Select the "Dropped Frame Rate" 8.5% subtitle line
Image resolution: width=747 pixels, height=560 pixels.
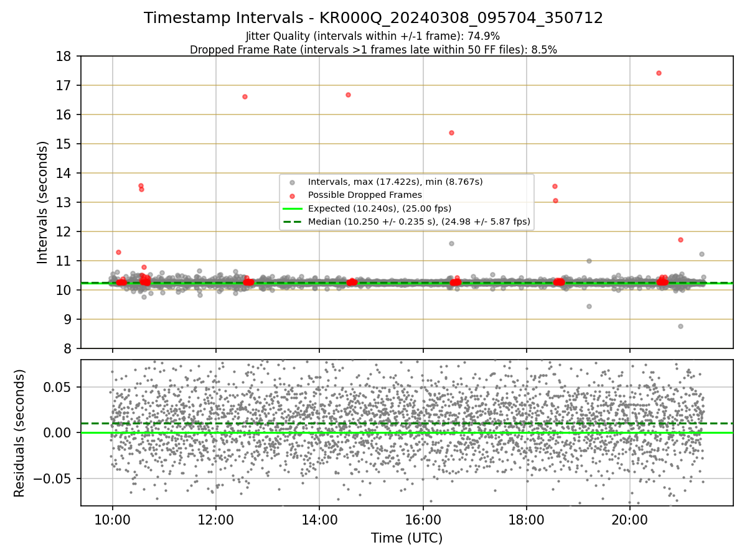(x=374, y=50)
